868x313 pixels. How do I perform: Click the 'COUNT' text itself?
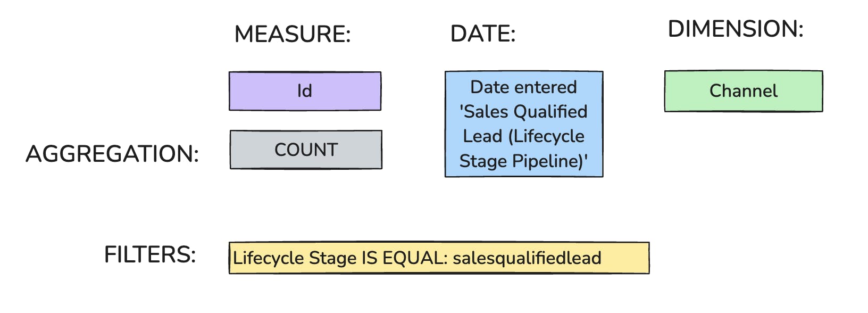306,150
